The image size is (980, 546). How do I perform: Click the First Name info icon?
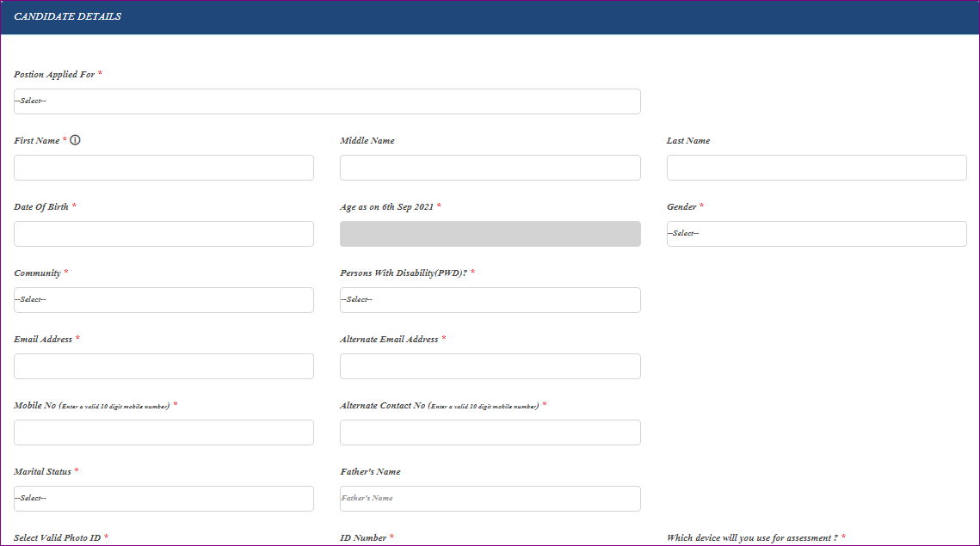point(75,140)
